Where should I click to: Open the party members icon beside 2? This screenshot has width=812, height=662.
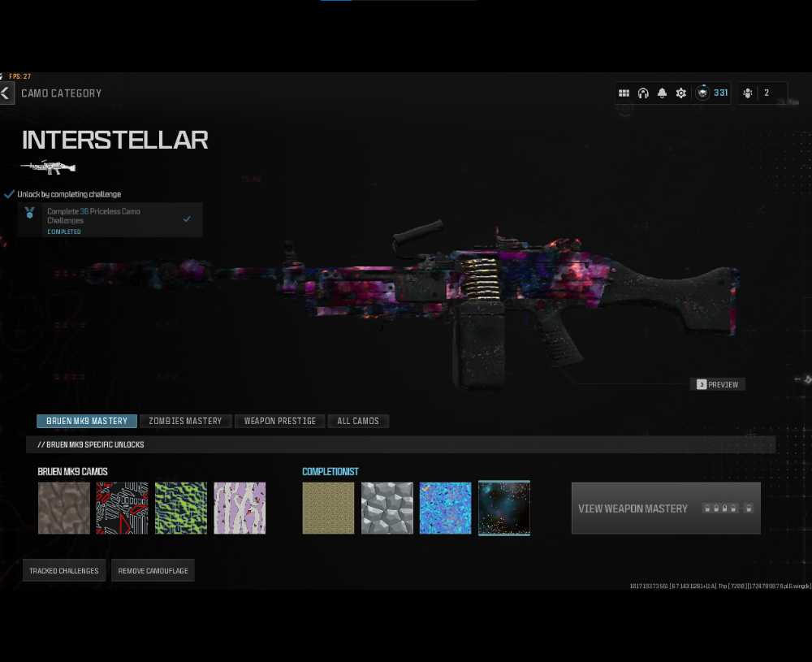[x=747, y=93]
